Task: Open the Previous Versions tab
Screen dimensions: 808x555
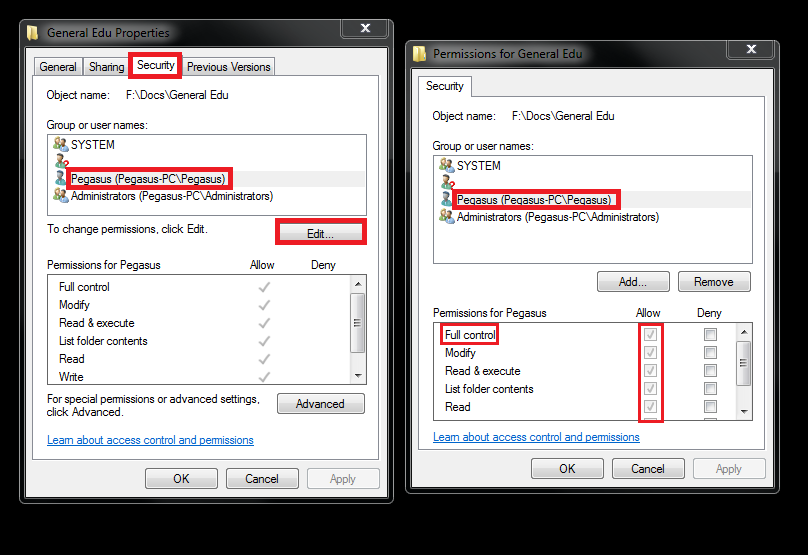Action: coord(228,67)
